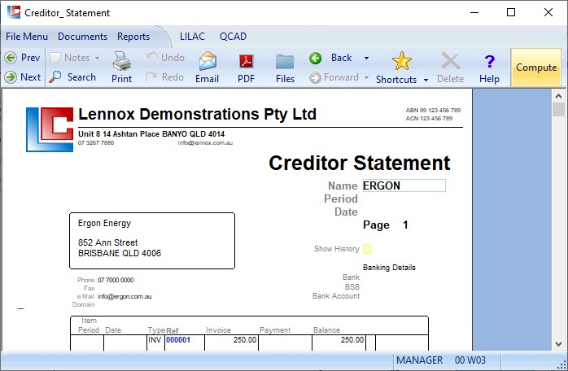Open the Reports menu
Screen dimensions: 568x371
coord(133,37)
